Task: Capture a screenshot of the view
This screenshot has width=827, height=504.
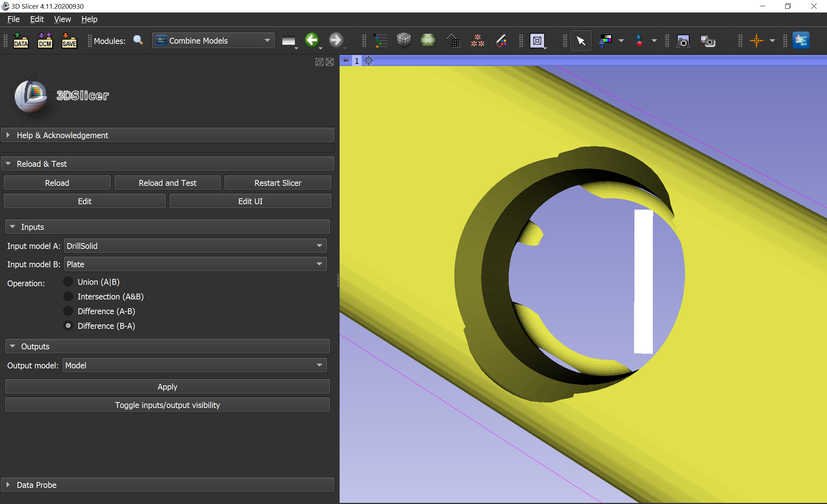Action: coord(683,41)
